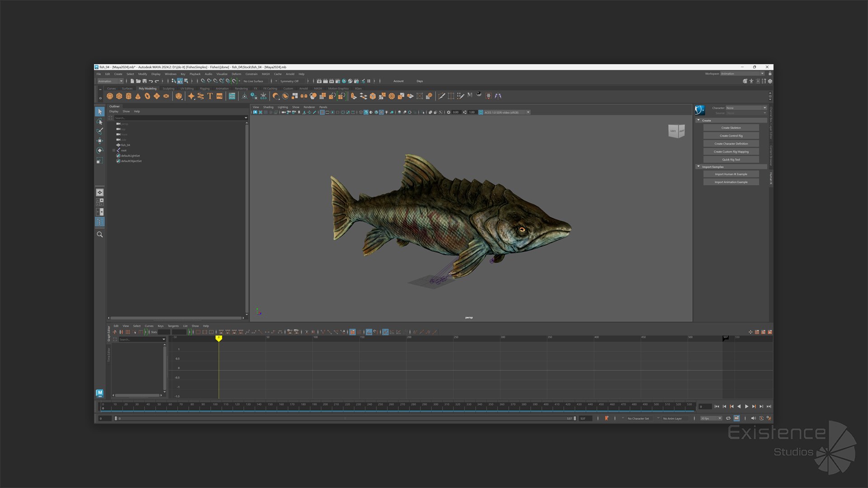This screenshot has width=868, height=488.
Task: Click the mirror shelf icon at shelf end
Action: (x=498, y=96)
